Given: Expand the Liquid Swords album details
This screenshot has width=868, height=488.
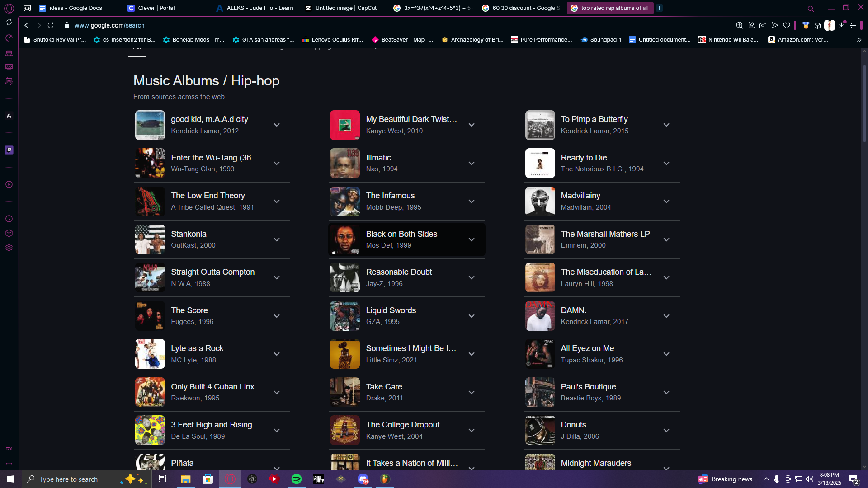Looking at the screenshot, I should 472,316.
